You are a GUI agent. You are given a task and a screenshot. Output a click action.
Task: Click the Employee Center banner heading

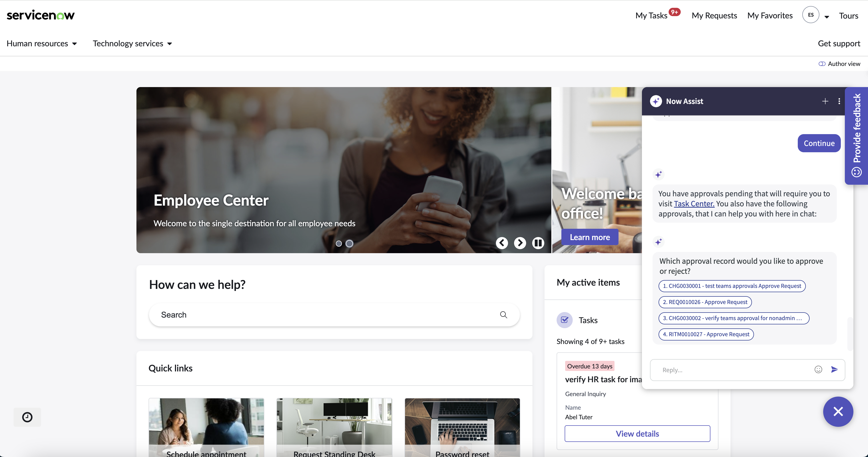click(211, 200)
